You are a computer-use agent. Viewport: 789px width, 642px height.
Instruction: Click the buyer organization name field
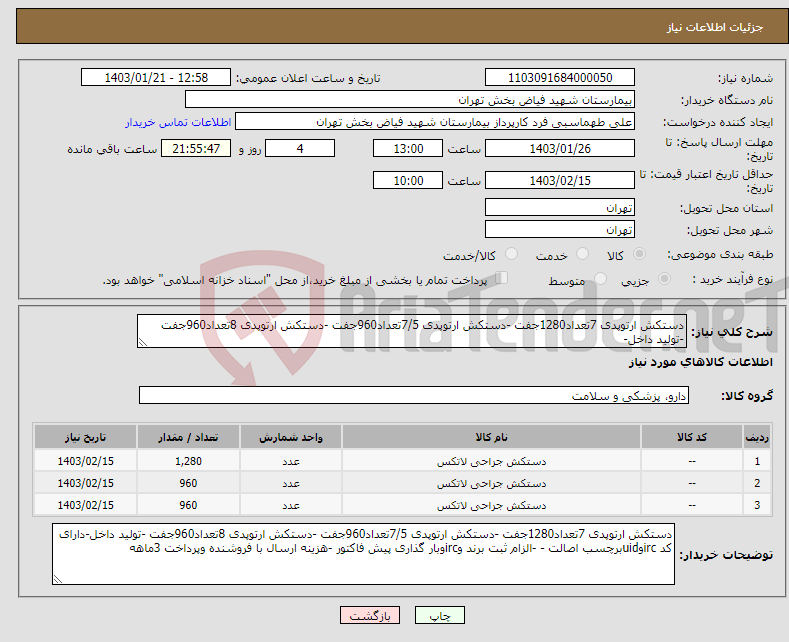click(410, 100)
